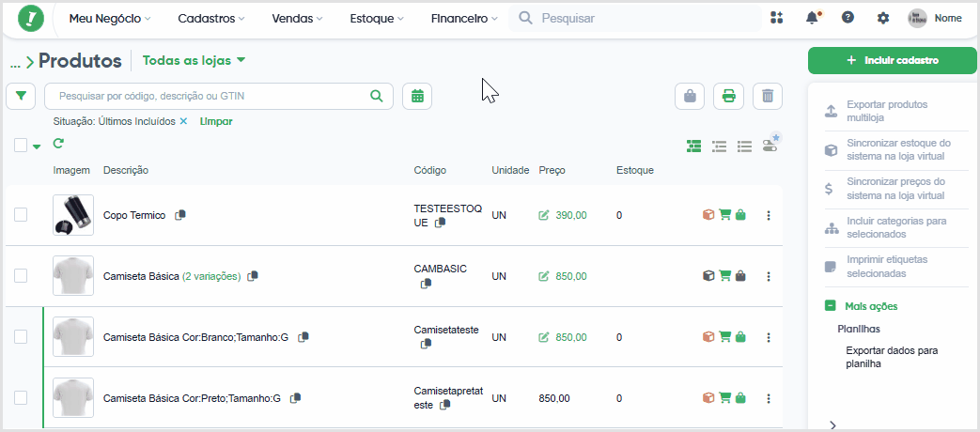This screenshot has width=980, height=432.
Task: Open options menu for Camiseta Básica Cor:Preto
Action: 769,398
